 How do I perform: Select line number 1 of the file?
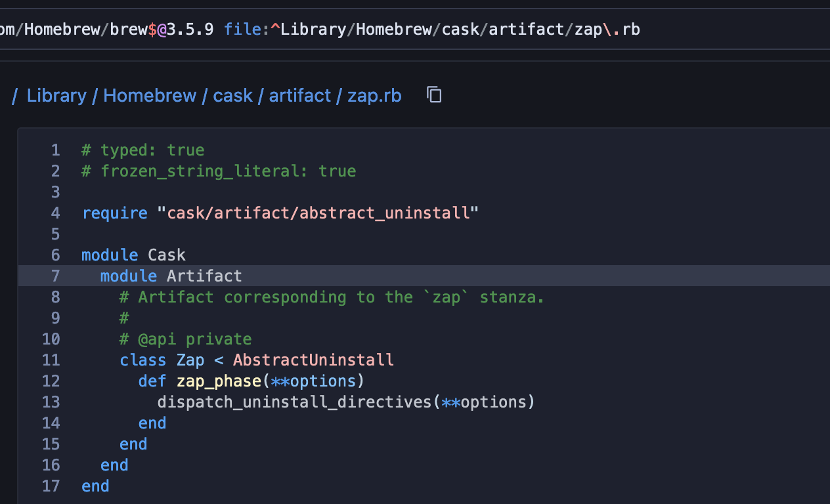[x=55, y=150]
